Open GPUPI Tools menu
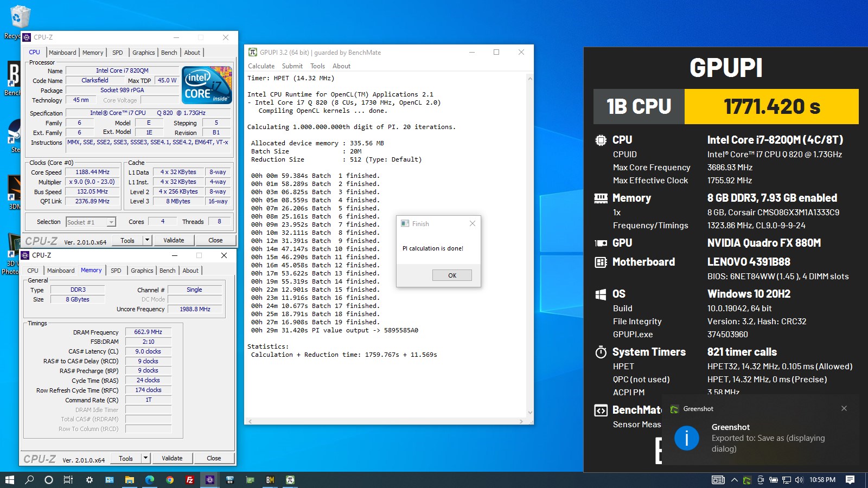 click(317, 66)
